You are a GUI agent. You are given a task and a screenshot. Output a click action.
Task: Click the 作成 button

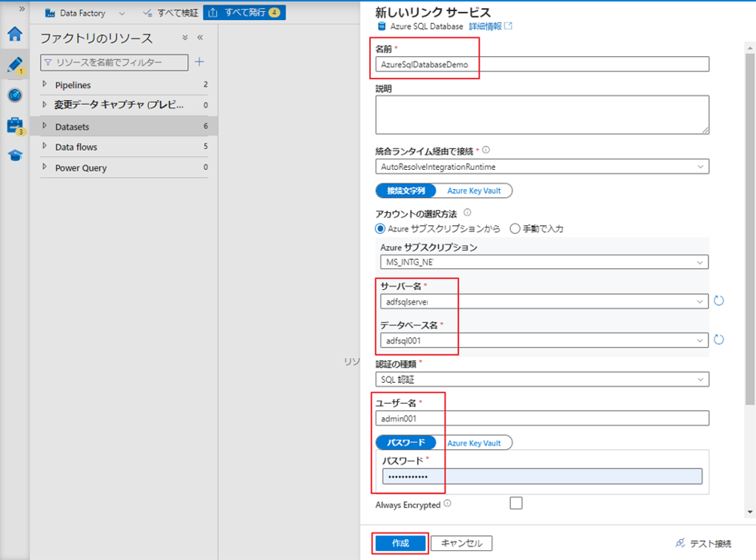click(400, 543)
